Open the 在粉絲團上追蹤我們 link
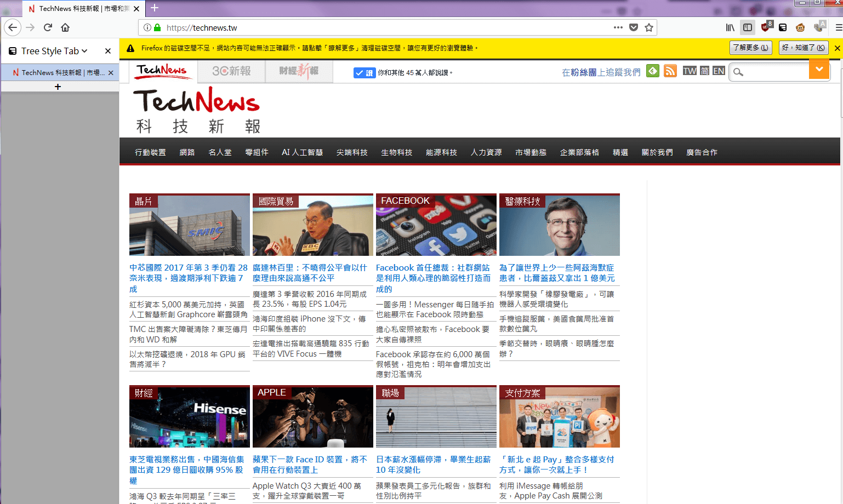Viewport: 843px width, 504px height. (x=601, y=72)
